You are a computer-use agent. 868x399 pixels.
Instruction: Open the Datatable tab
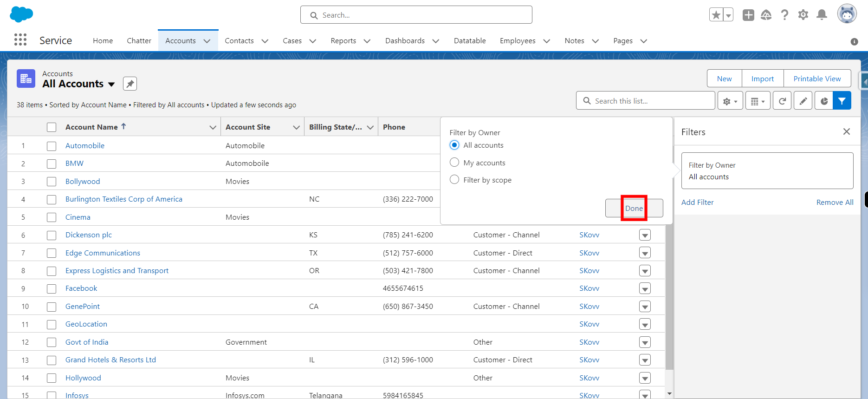point(470,41)
